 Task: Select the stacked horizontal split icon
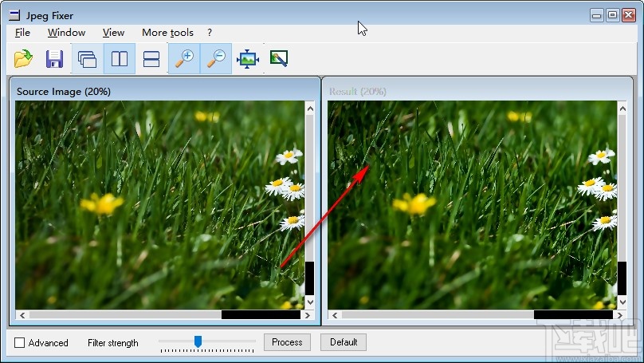151,59
